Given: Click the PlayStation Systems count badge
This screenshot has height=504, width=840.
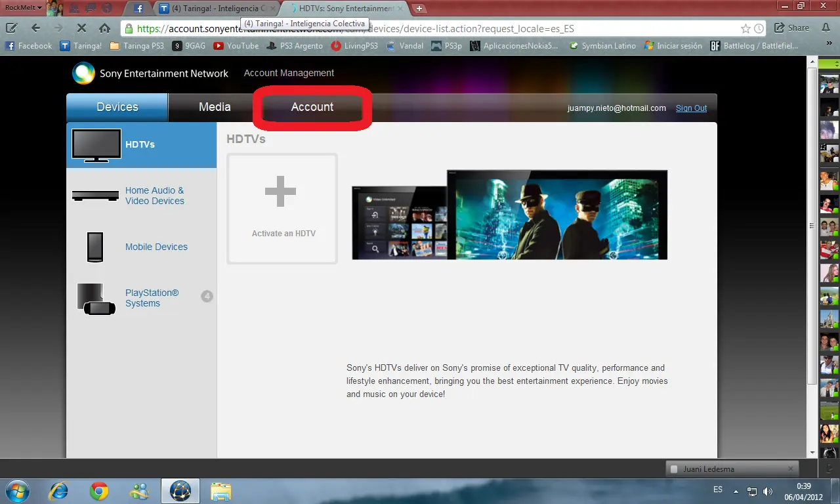Looking at the screenshot, I should point(207,297).
